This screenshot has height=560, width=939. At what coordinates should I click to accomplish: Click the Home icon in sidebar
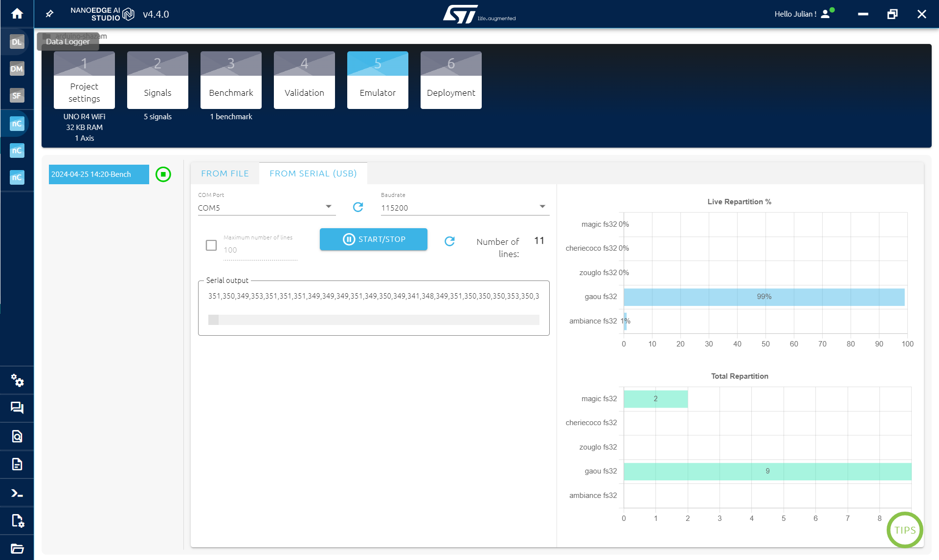pos(17,14)
